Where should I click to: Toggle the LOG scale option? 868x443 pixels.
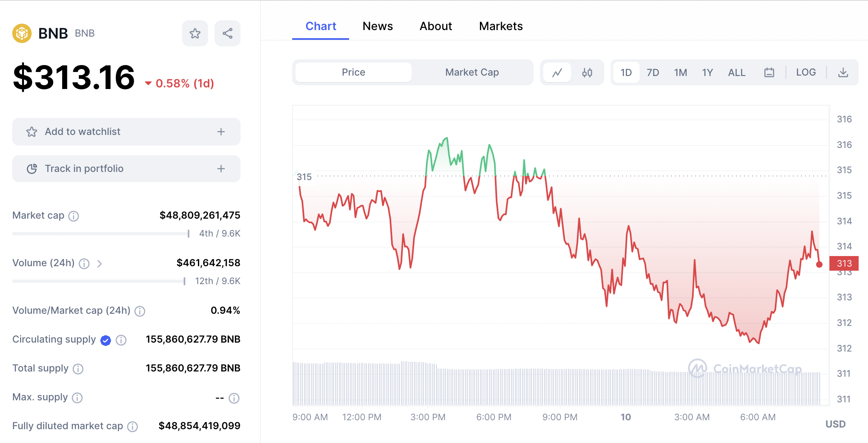pyautogui.click(x=806, y=72)
